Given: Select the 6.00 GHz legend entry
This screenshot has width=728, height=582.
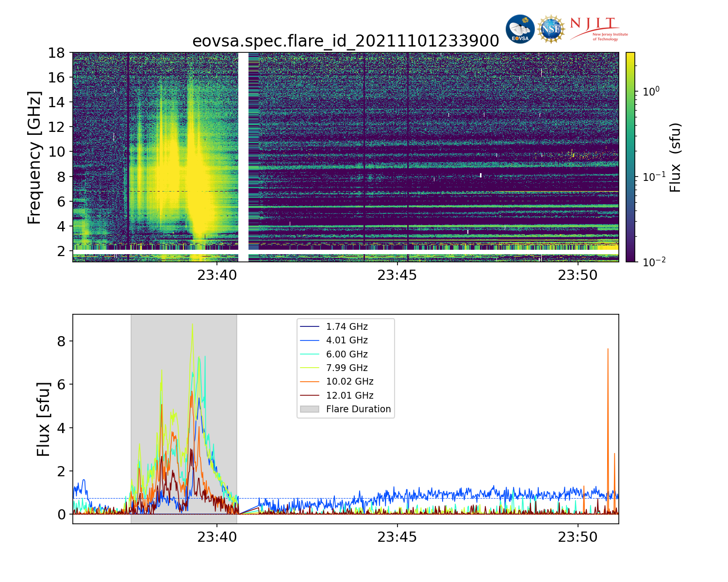Looking at the screenshot, I should (x=347, y=355).
